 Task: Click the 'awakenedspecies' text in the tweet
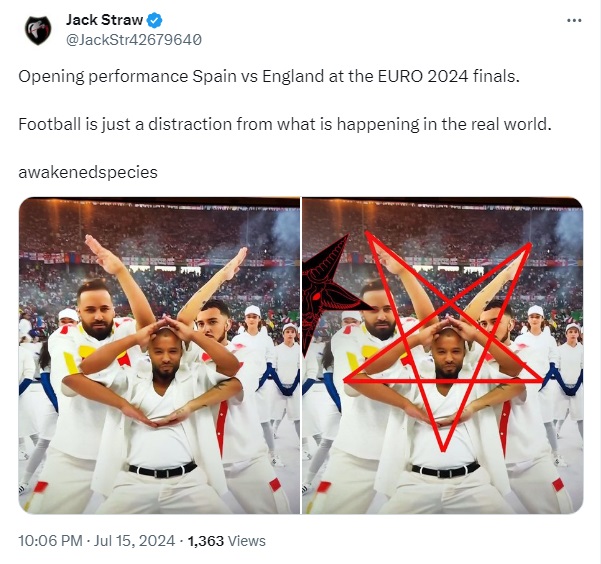(88, 172)
